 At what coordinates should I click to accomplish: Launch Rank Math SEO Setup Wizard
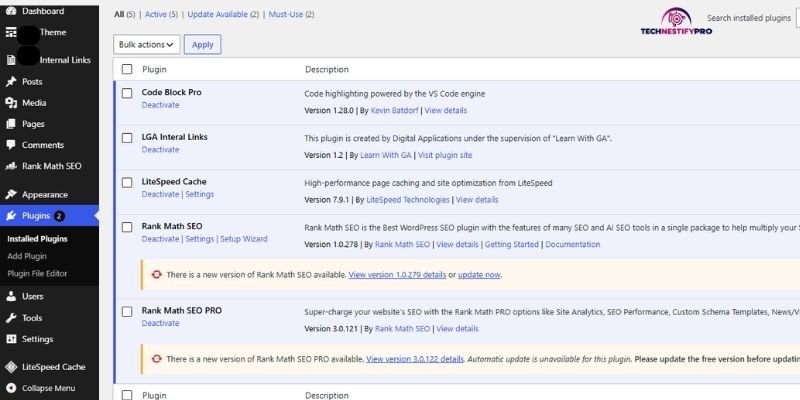point(243,239)
